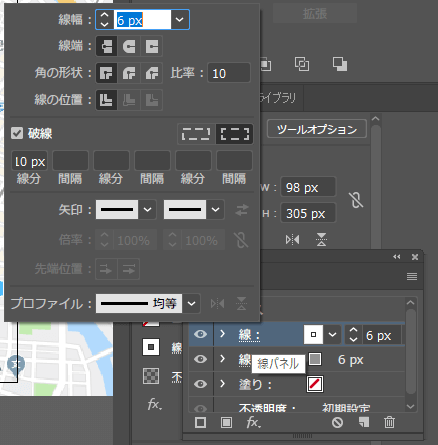Open the 線幅 stroke weight dropdown
Viewport: 438px width, 445px height.
tap(180, 20)
